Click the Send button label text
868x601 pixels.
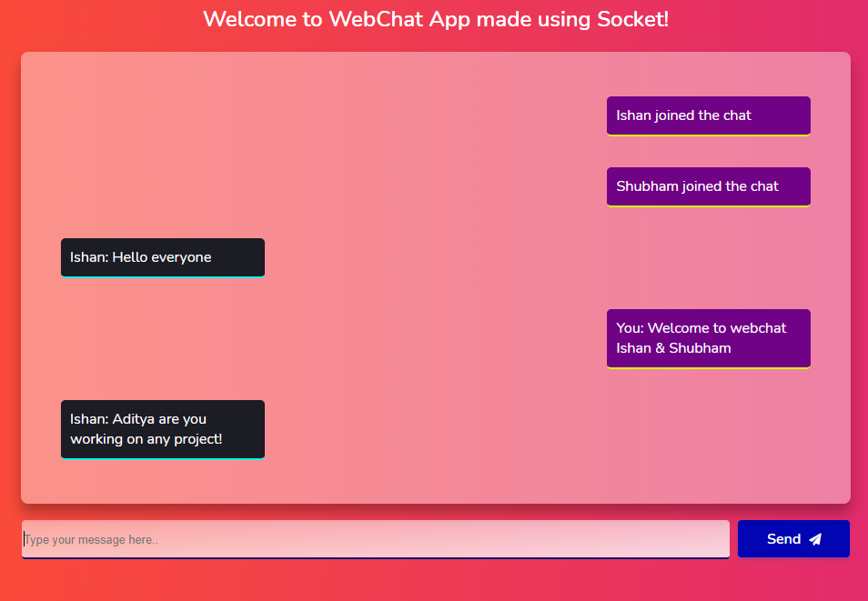pos(783,539)
